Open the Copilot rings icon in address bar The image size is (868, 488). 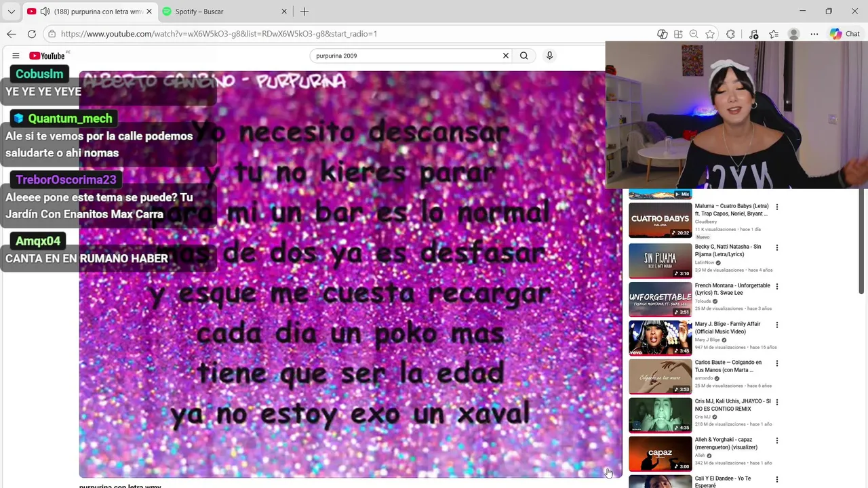click(663, 34)
